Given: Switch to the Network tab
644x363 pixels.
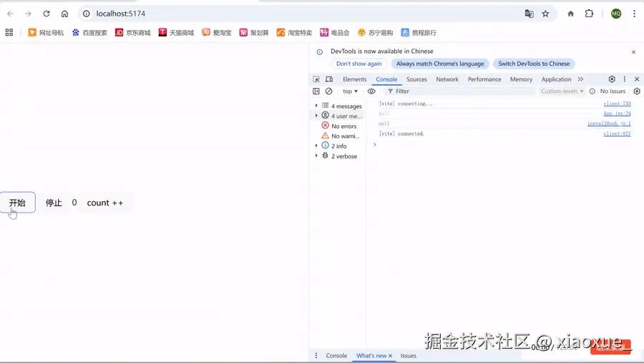Looking at the screenshot, I should 447,79.
